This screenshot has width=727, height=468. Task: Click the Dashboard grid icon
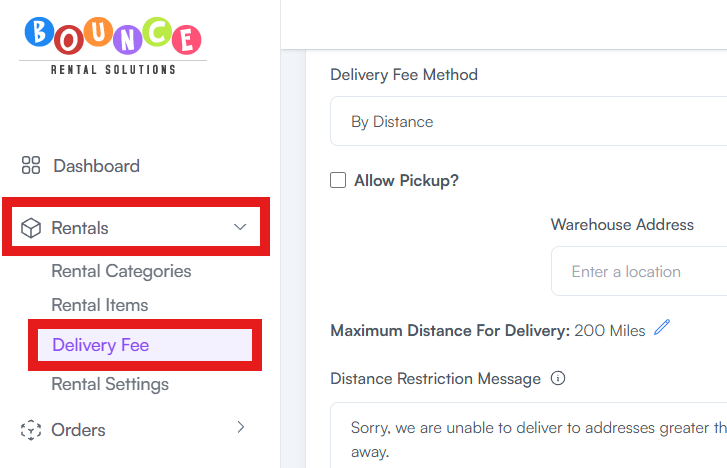pos(31,165)
